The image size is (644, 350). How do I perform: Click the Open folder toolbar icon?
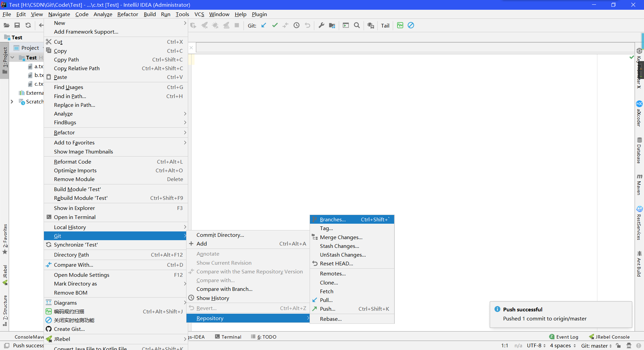pos(6,26)
